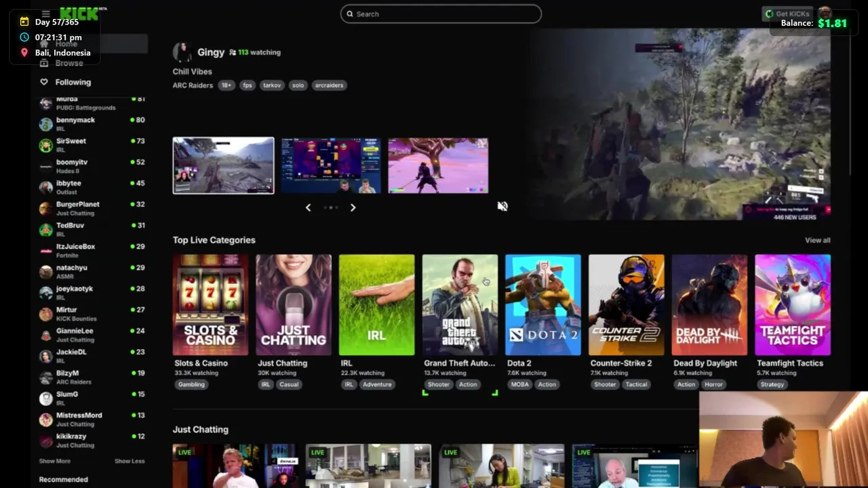
Task: Click Gingy's avatar
Action: [182, 52]
